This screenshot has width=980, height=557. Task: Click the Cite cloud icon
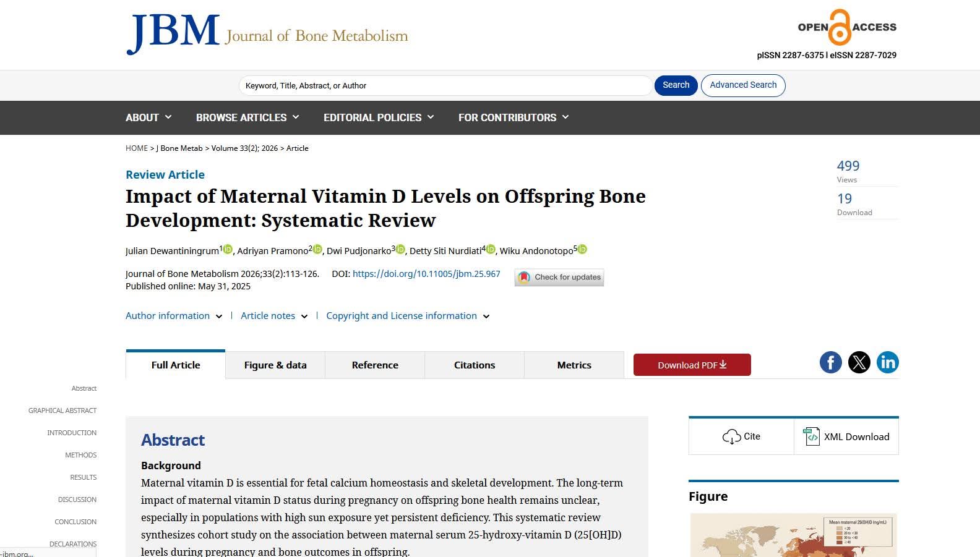coord(731,436)
